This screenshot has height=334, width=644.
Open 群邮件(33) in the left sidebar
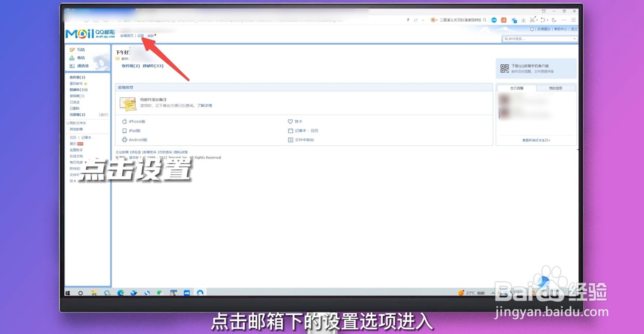(x=78, y=90)
